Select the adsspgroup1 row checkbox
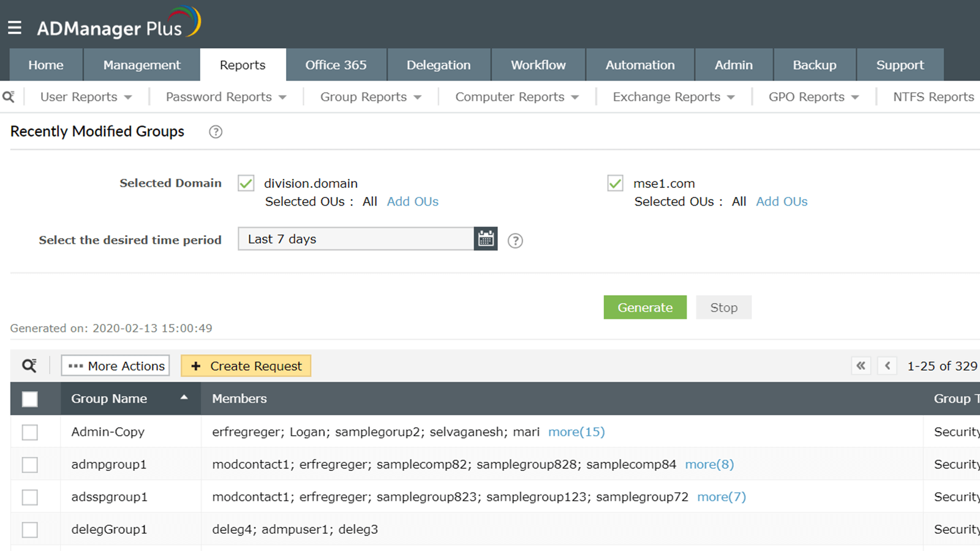The height and width of the screenshot is (551, 980). coord(29,497)
